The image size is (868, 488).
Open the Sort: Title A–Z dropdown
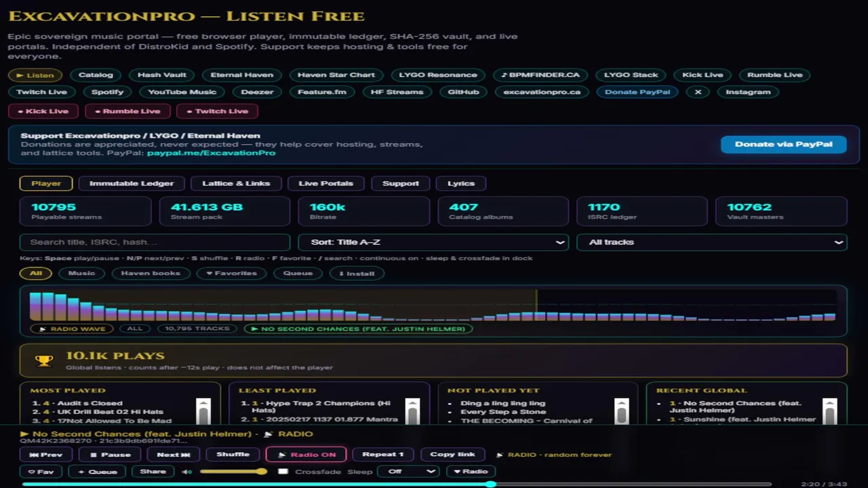coord(433,243)
